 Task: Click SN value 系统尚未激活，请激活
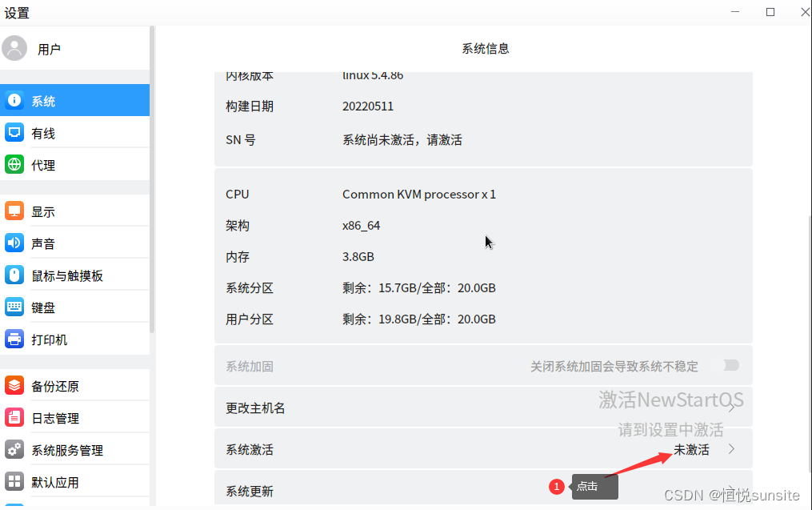[402, 140]
